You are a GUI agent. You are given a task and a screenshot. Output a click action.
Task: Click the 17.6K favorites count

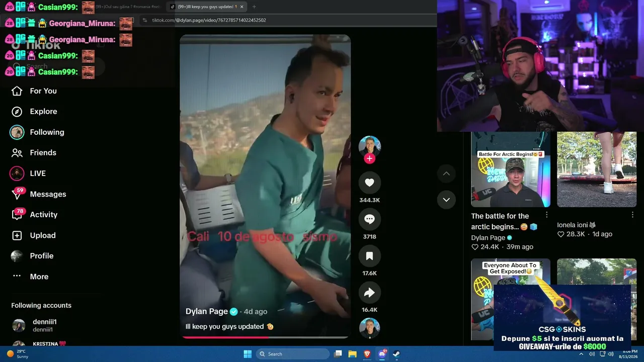369,274
